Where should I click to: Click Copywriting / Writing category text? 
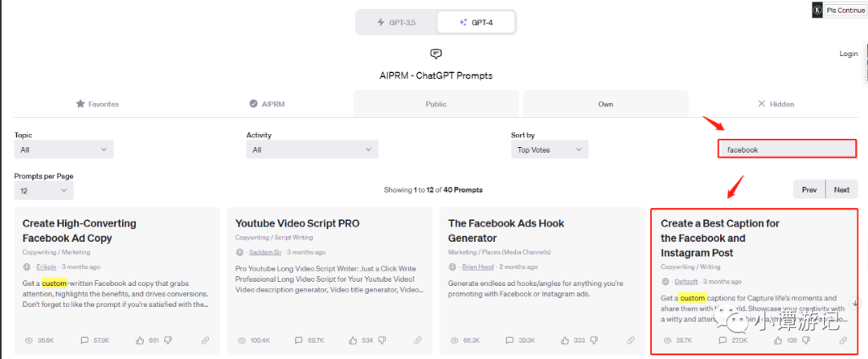(x=691, y=267)
